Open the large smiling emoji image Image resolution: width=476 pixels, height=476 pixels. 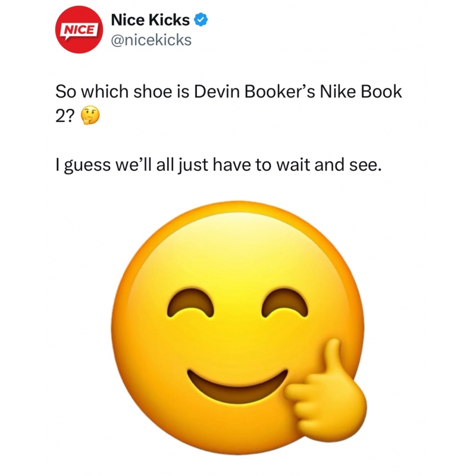point(239,327)
